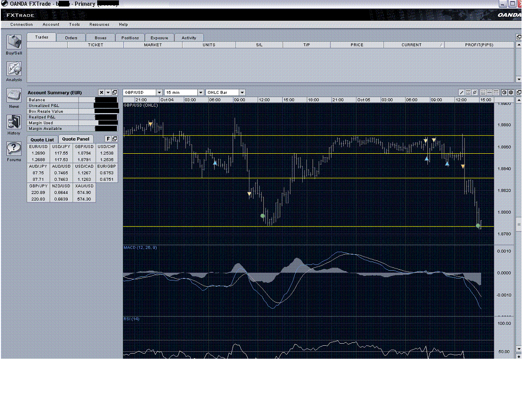Click middle chart overlay lines icon

coord(490,92)
